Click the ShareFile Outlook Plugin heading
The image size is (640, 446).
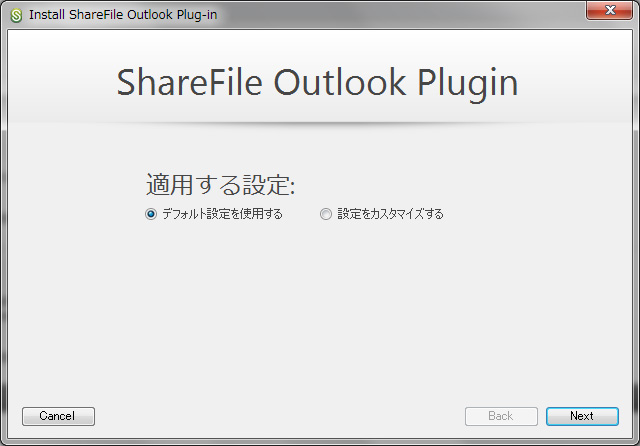click(x=317, y=83)
